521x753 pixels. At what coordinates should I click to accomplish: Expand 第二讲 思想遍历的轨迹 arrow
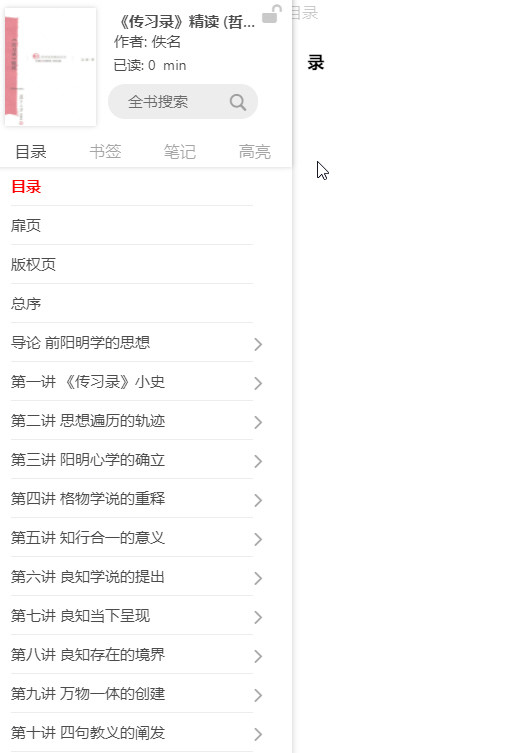(x=258, y=422)
